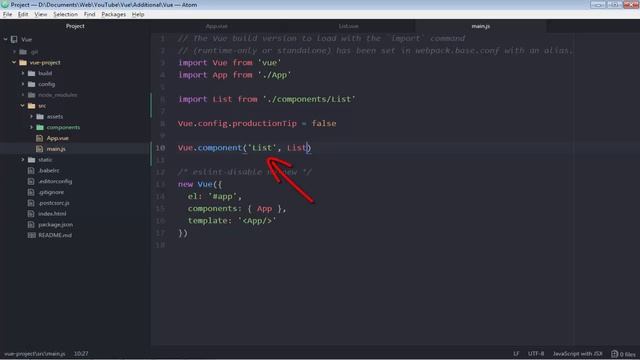Click the build folder icon
Image resolution: width=640 pixels, height=360 pixels.
(31, 73)
